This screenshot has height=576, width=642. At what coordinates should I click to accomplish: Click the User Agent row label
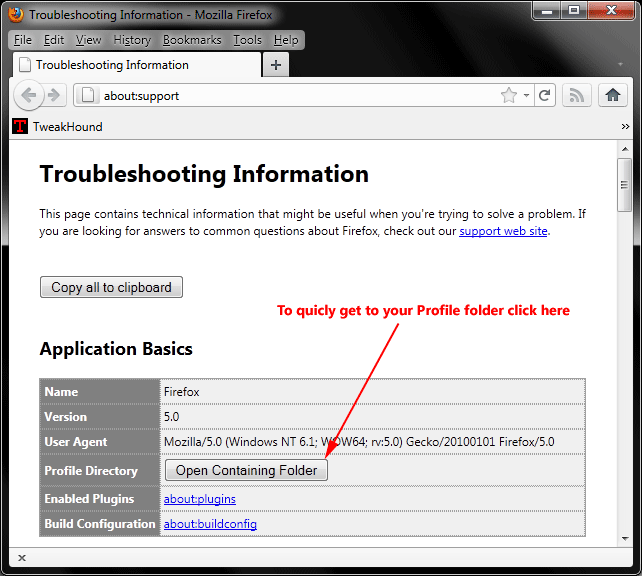[x=76, y=442]
